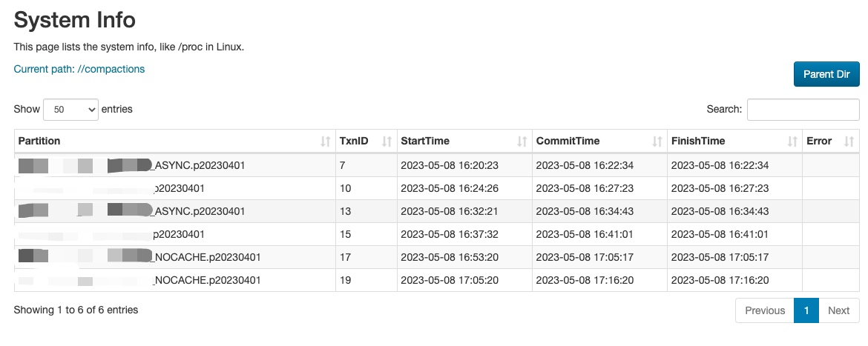Click CommitTime cell 2023-05-08 16:41:01
The width and height of the screenshot is (868, 346).
[585, 234]
